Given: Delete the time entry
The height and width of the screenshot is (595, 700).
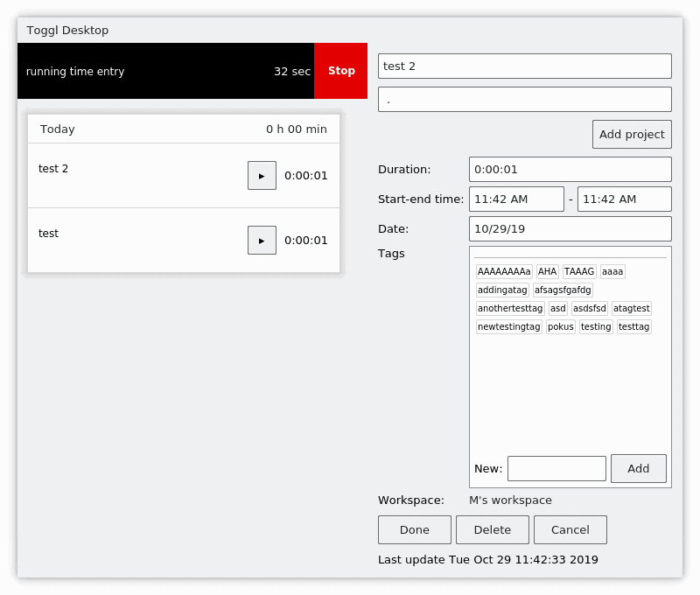Looking at the screenshot, I should [x=492, y=529].
